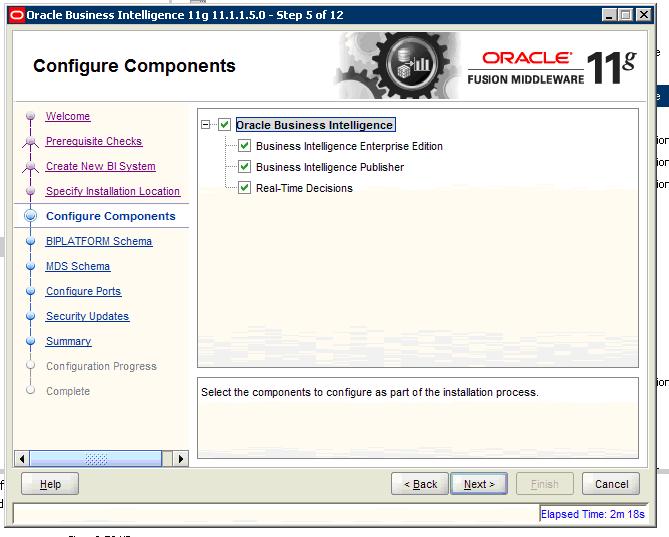Click the Specify Installation Location bullet icon
The height and width of the screenshot is (537, 669).
(x=30, y=191)
